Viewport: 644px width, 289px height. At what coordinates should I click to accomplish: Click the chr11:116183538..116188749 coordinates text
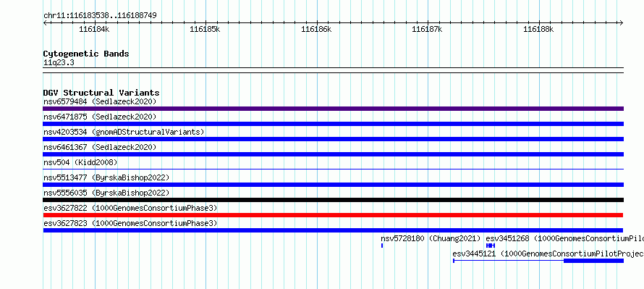point(100,16)
